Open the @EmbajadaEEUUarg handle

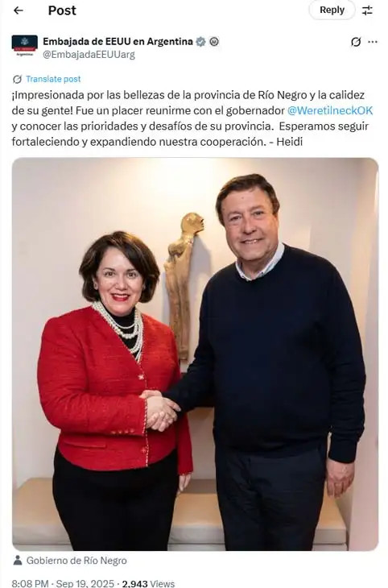point(89,55)
